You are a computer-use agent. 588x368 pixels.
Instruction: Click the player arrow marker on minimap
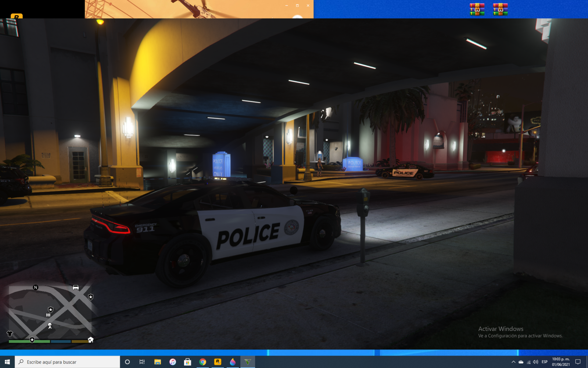click(50, 326)
